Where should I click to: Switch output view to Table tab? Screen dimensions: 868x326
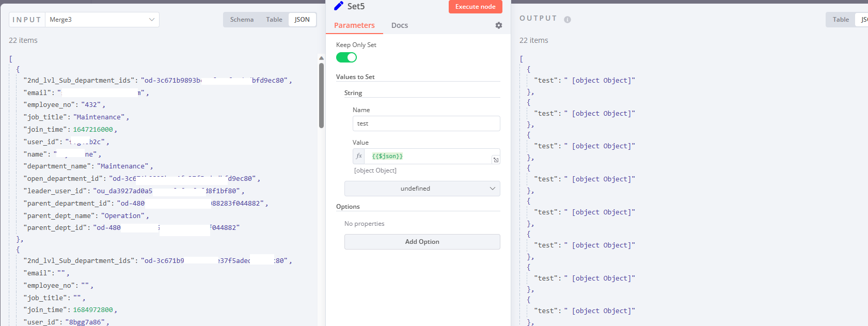click(841, 20)
